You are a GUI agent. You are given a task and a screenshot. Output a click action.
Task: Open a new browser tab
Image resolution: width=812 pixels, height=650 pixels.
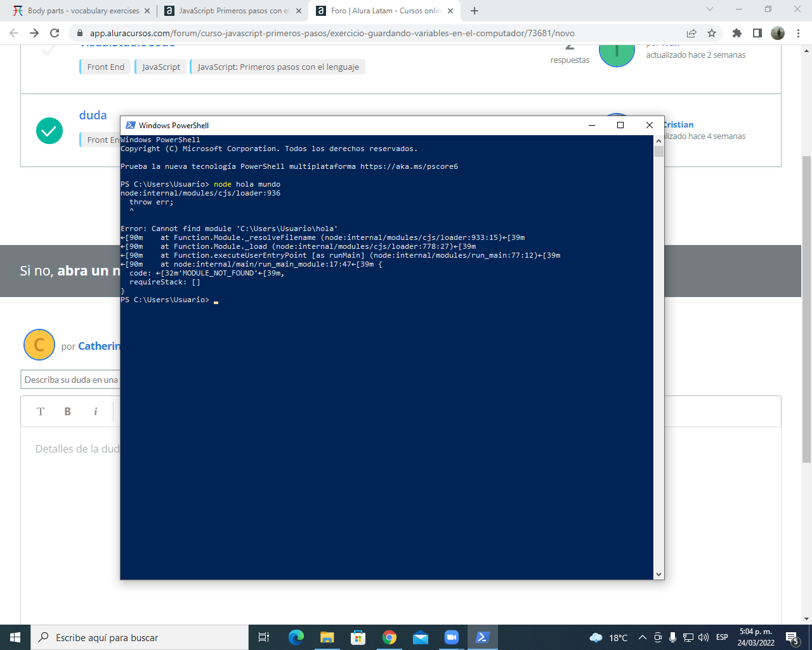coord(475,11)
